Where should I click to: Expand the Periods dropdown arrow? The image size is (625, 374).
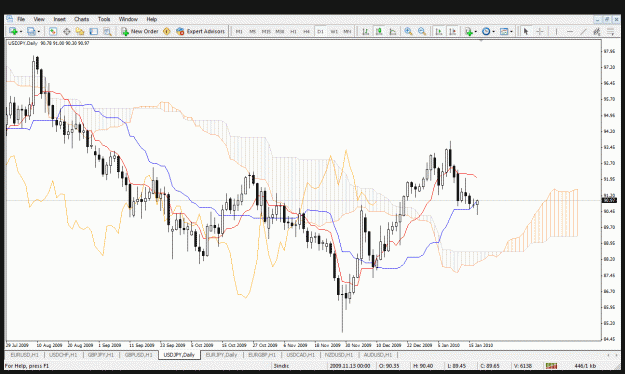[493, 31]
